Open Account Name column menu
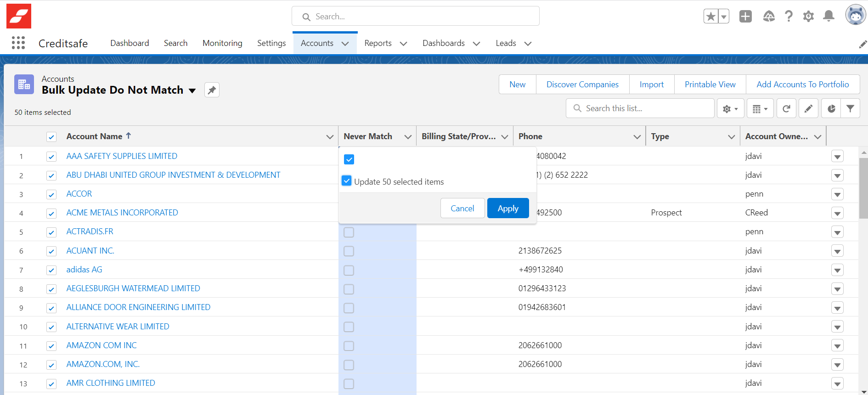The image size is (868, 395). coord(330,137)
